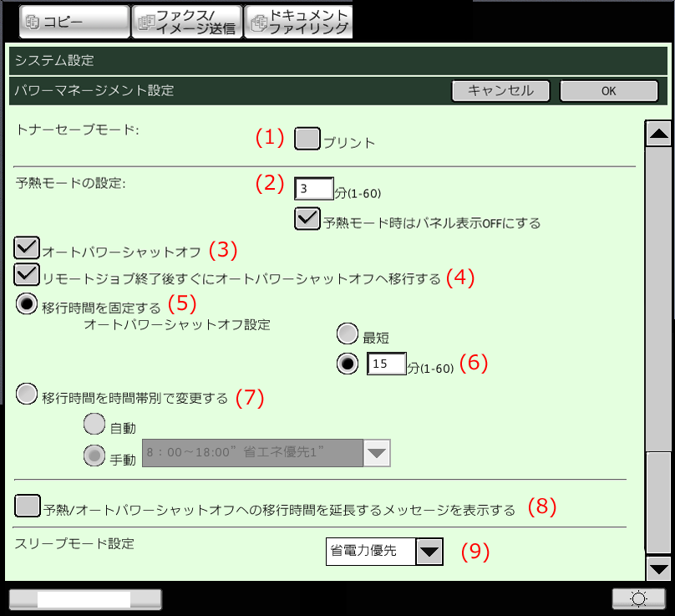Switch to ファクス/イメージ送信 tab
Viewport: 675px width, 616px height.
(x=186, y=22)
